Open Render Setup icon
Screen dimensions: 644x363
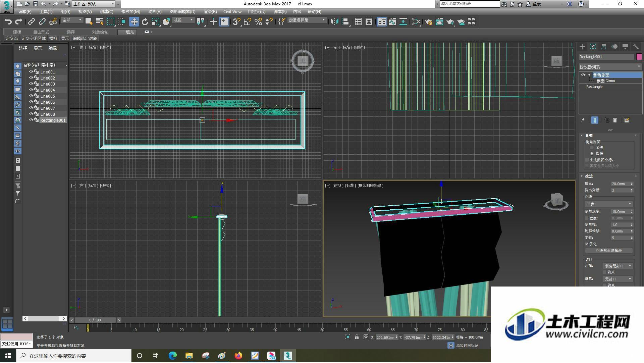point(429,22)
